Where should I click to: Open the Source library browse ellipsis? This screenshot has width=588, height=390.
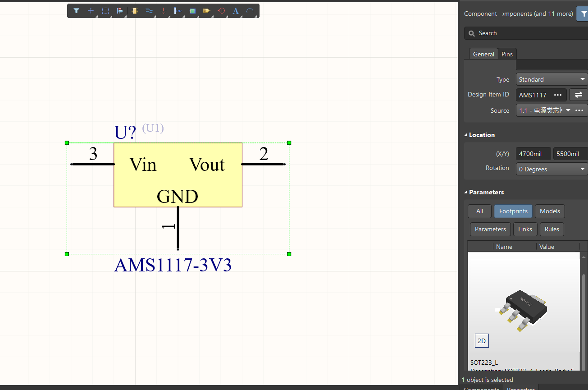580,110
